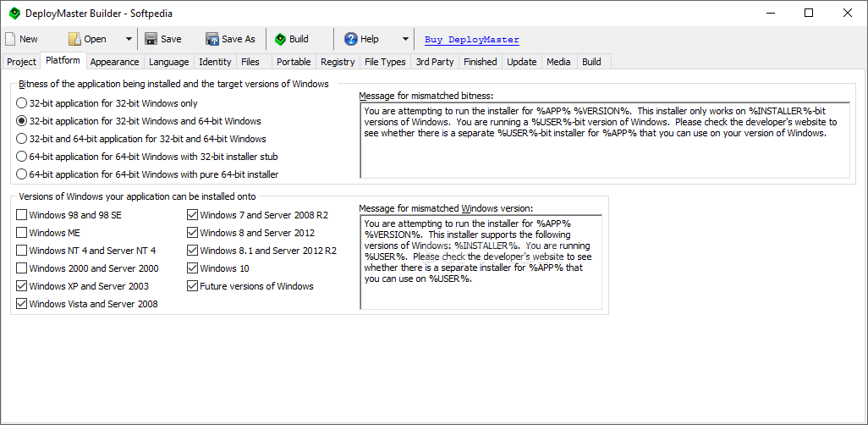Click the New document icon

pyautogui.click(x=10, y=39)
